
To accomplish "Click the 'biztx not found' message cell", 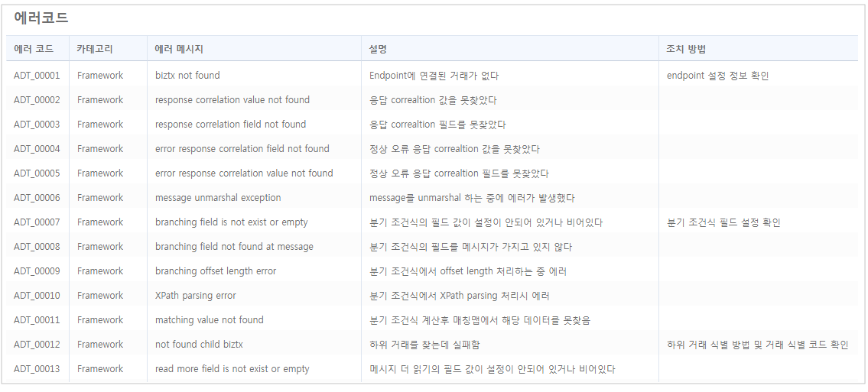I will pyautogui.click(x=187, y=76).
